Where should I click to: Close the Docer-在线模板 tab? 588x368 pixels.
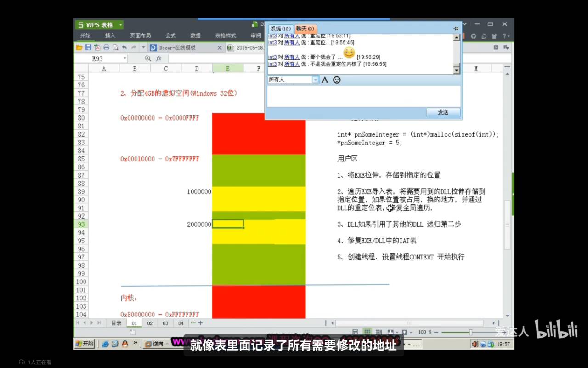219,48
